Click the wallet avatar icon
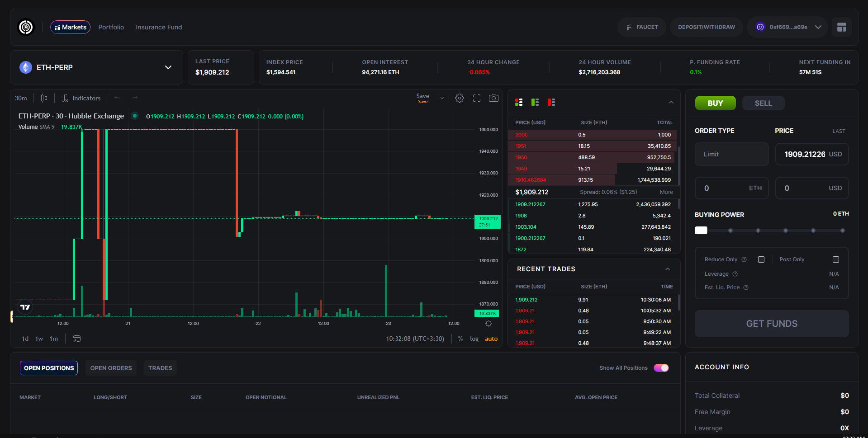 (x=760, y=27)
